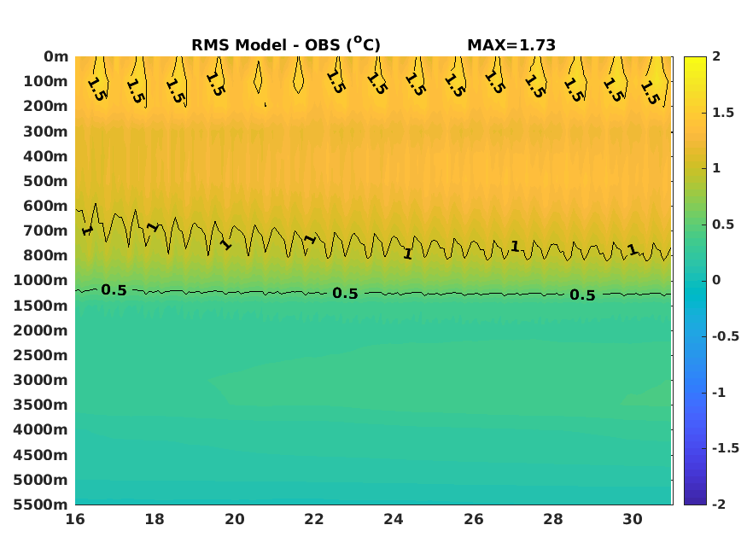
Task: Click the colorbar tick label "-2"
Action: point(719,504)
